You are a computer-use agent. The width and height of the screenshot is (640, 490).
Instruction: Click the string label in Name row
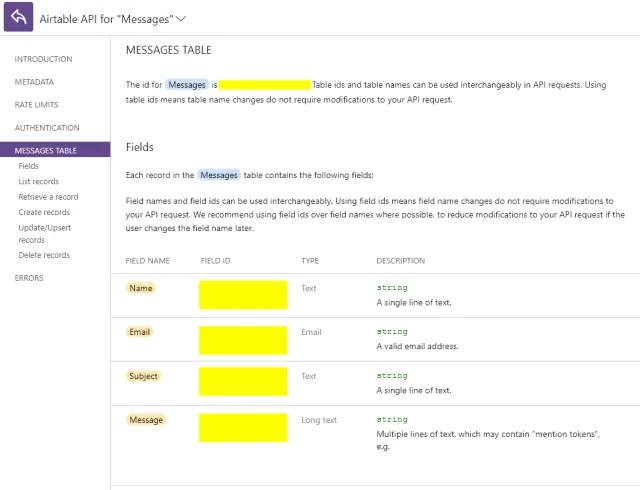(x=392, y=288)
